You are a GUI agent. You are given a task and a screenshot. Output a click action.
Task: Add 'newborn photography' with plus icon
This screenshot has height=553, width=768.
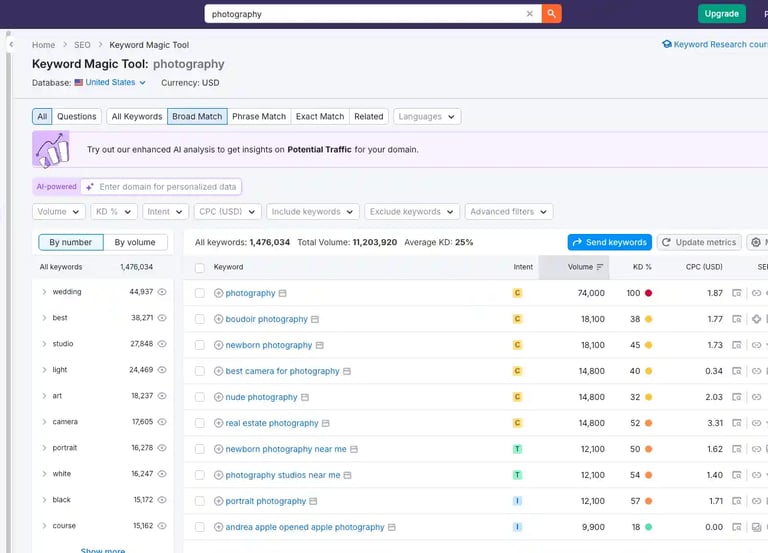coord(218,345)
